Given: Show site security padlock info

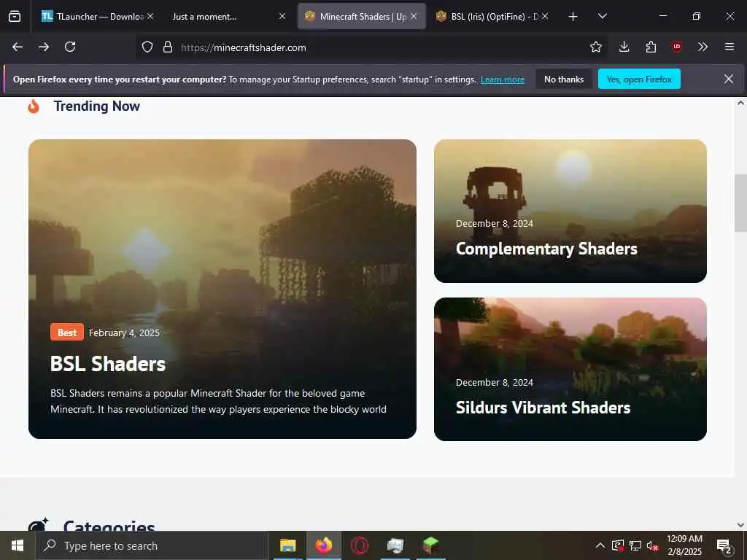Looking at the screenshot, I should [x=168, y=47].
